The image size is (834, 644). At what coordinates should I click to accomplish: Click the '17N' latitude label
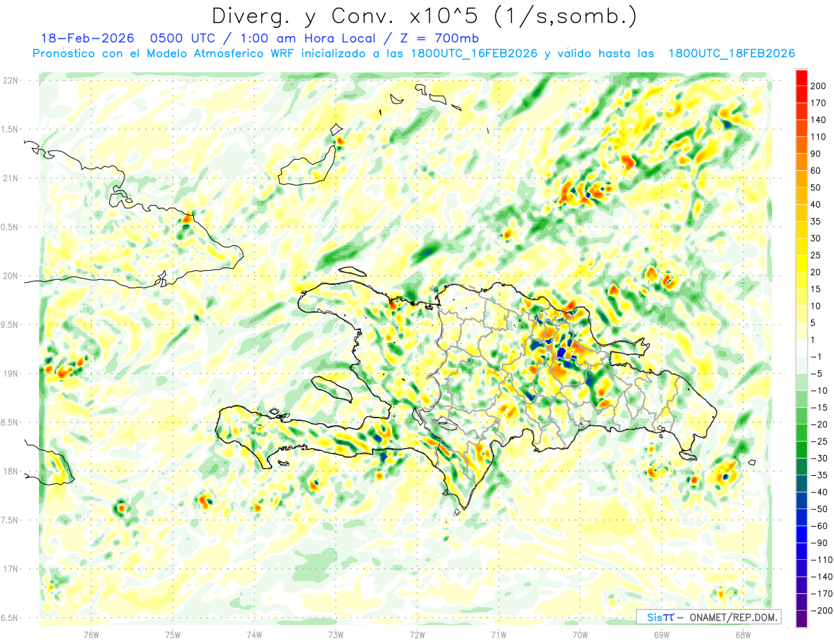10,569
